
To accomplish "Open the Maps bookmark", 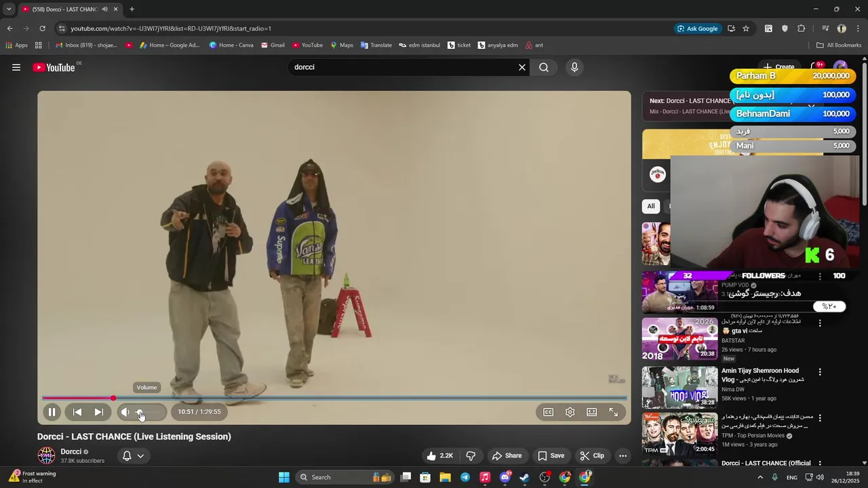I will click(342, 45).
